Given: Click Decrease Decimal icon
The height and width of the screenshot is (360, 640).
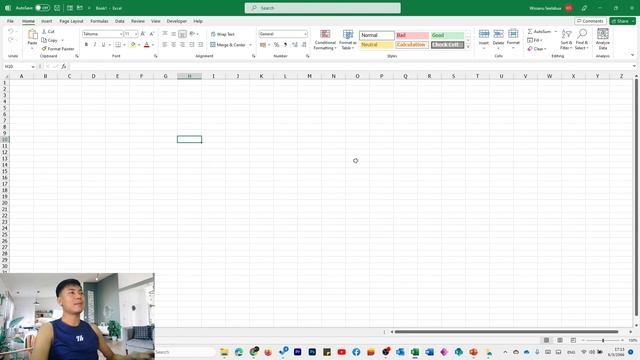Looking at the screenshot, I should pos(304,44).
